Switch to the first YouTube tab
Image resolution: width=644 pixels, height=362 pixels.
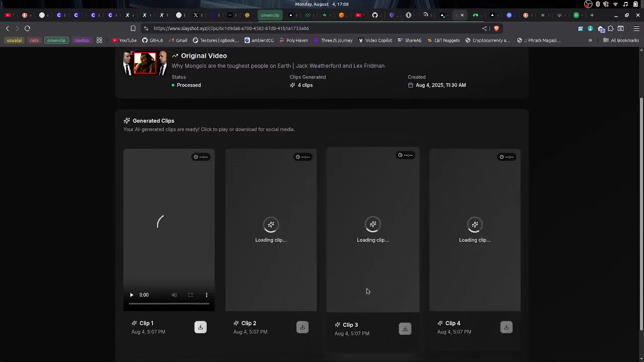point(8,15)
